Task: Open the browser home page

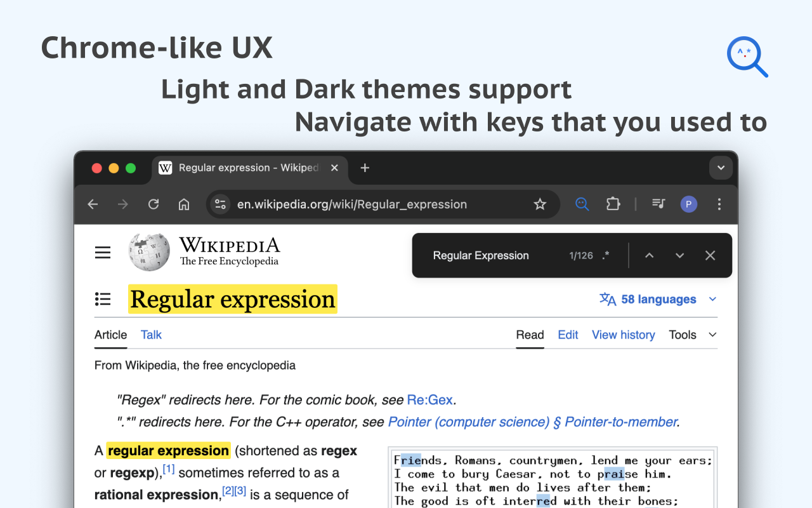Action: 184,204
